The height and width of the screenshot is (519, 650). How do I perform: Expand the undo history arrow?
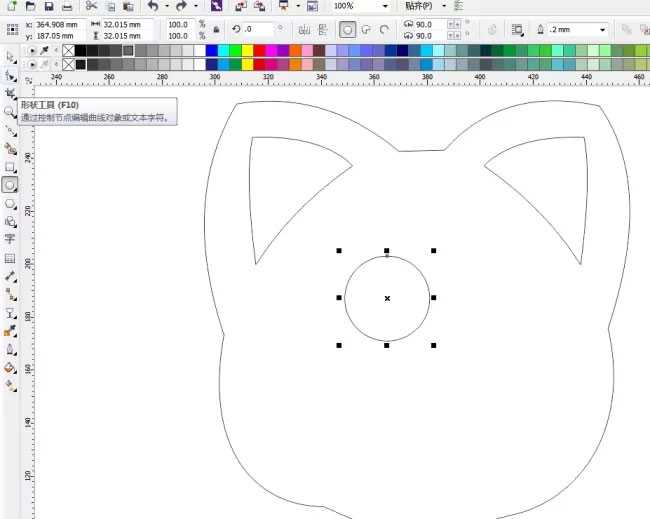167,6
